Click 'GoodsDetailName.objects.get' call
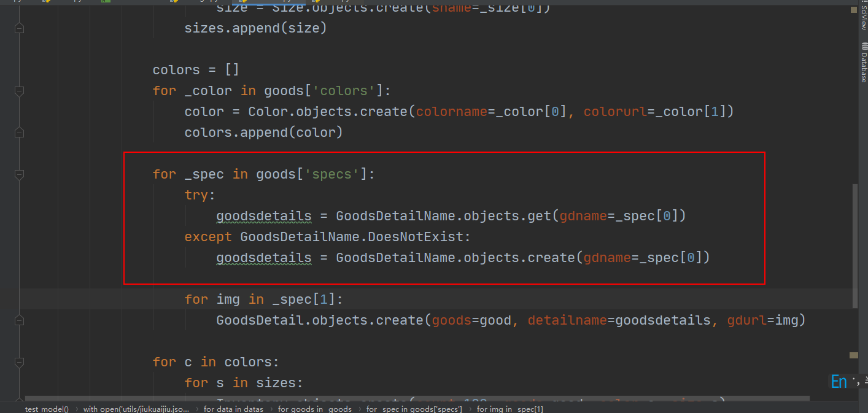Viewport: 868px width, 413px height. click(443, 216)
